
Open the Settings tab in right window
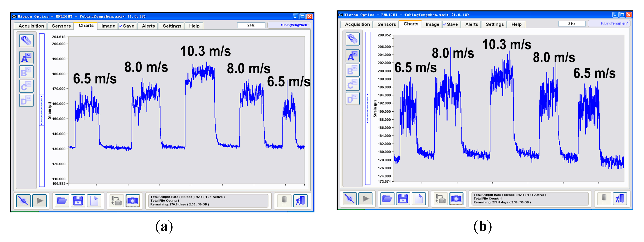click(x=495, y=24)
